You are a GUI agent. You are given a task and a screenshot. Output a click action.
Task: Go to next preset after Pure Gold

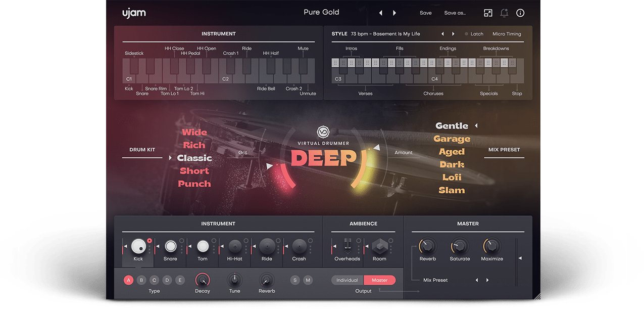394,13
